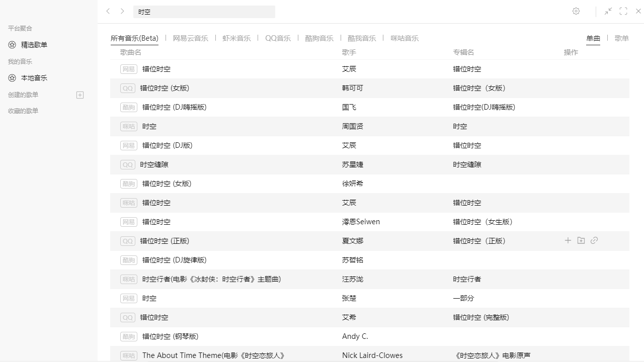Select the 本地音乐 sidebar icon
The height and width of the screenshot is (362, 644).
12,78
